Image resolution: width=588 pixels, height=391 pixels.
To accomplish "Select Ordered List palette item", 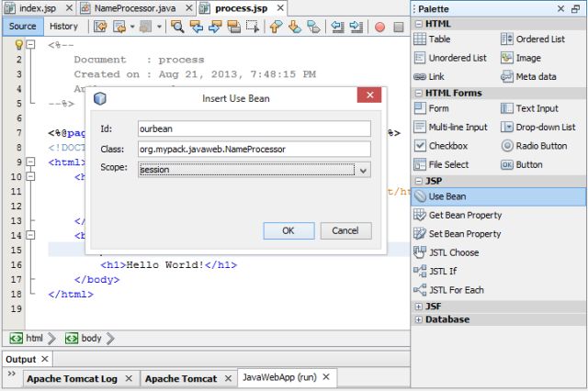I will pyautogui.click(x=533, y=39).
